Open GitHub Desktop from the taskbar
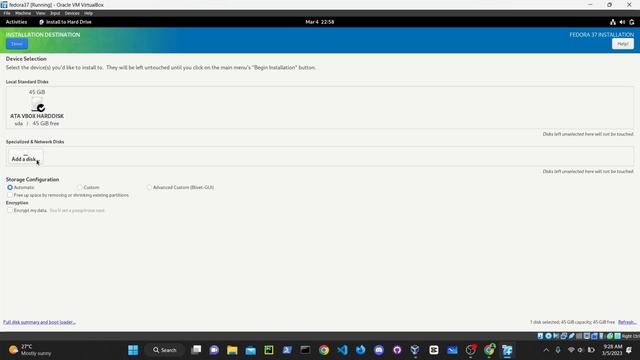Image resolution: width=640 pixels, height=360 pixels. 397,350
